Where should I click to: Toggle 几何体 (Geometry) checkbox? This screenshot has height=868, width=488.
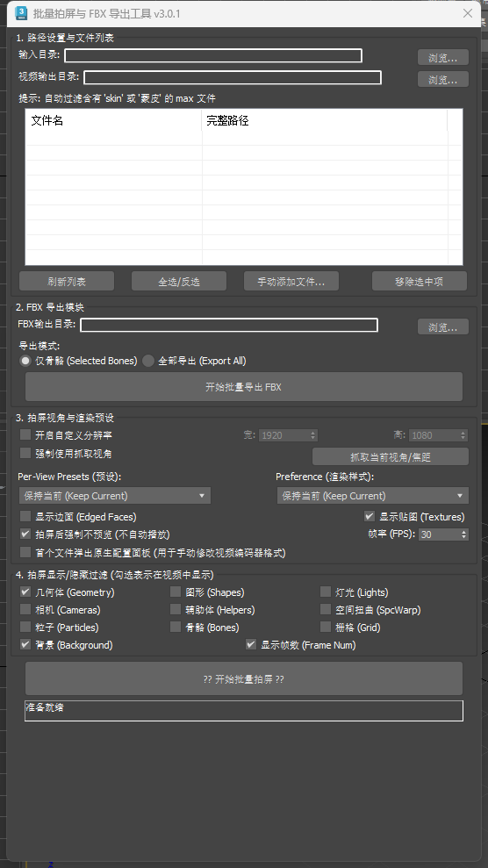point(25,592)
